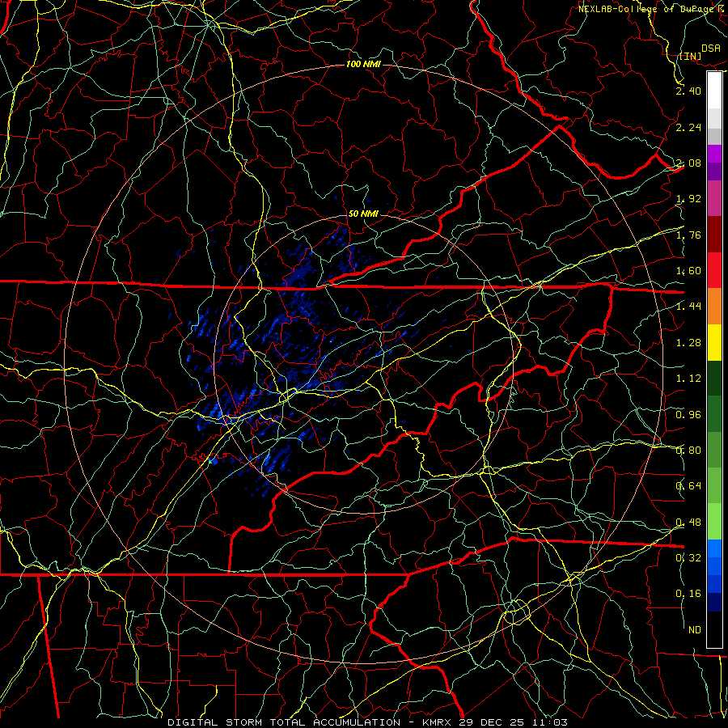Screen dimensions: 728x728
Task: Click the 2.08 legend value
Action: 688,163
